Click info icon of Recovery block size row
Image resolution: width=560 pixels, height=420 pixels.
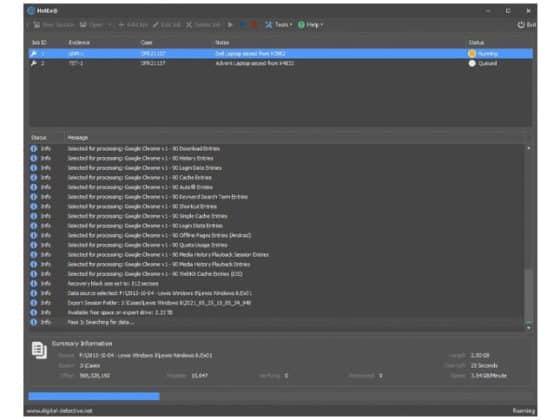tap(34, 284)
